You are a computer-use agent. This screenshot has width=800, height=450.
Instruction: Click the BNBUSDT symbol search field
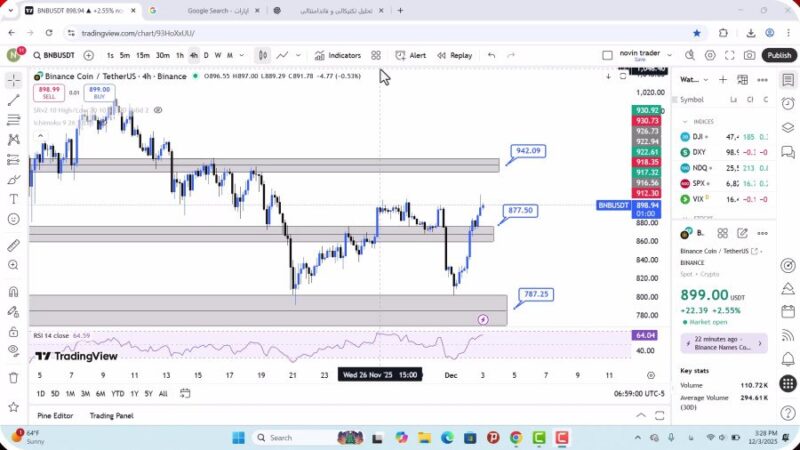click(x=55, y=55)
